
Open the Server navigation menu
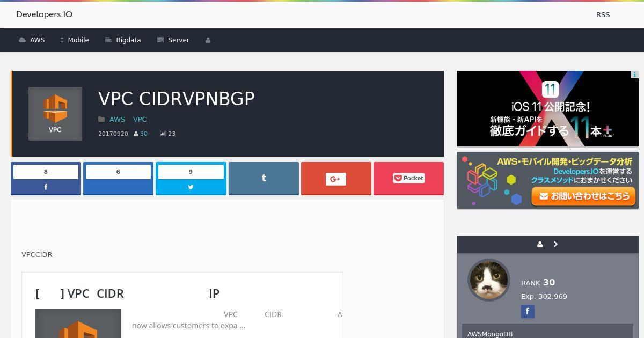point(173,40)
